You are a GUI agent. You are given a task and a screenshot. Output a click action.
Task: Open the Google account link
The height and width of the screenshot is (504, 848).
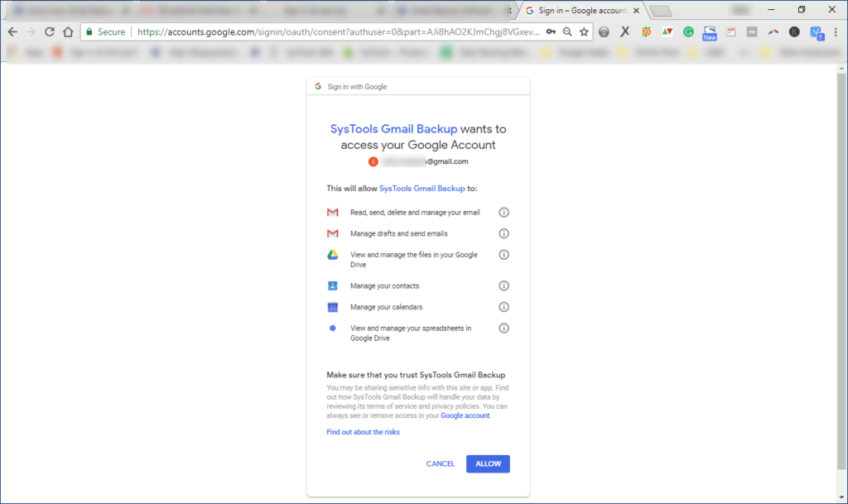click(x=465, y=415)
